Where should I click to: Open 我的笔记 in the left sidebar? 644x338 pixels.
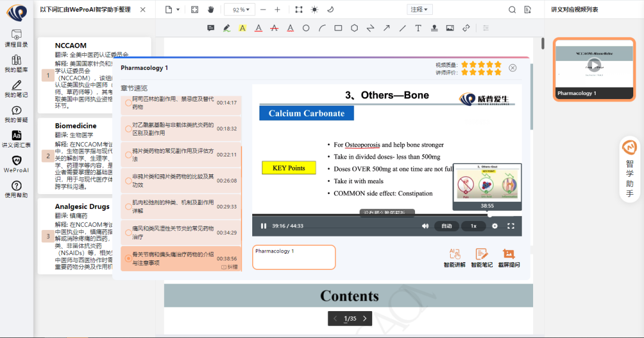pyautogui.click(x=16, y=88)
